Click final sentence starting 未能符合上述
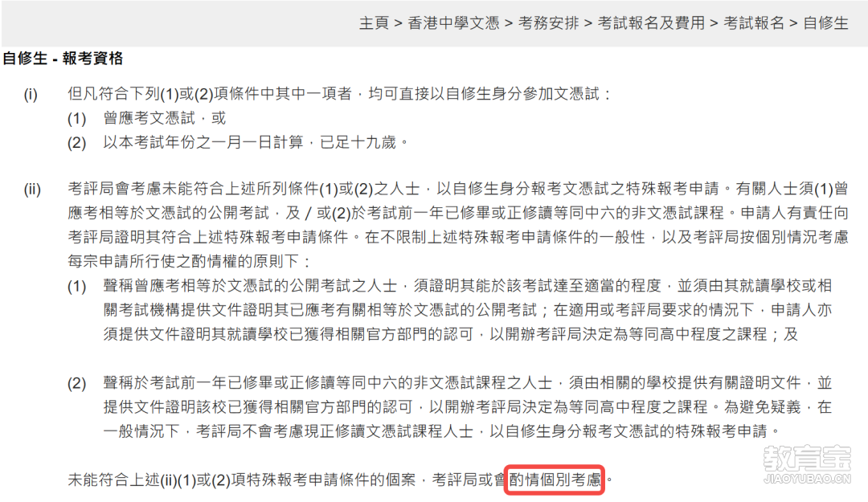 340,480
